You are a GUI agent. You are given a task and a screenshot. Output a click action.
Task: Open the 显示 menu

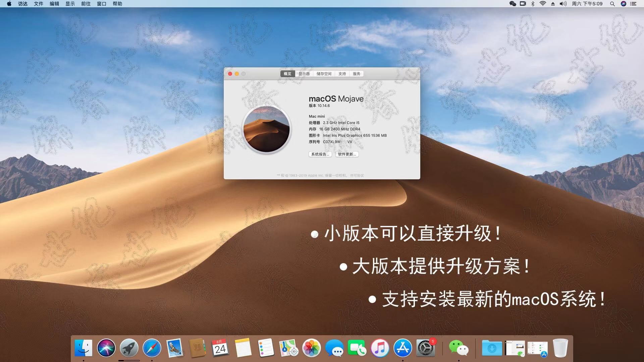tap(70, 4)
